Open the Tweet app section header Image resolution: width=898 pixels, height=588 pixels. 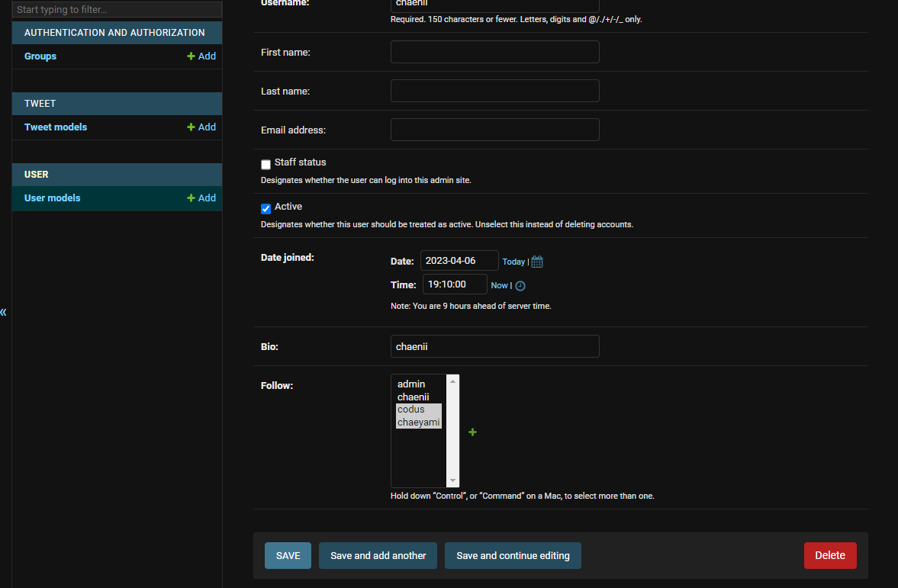[40, 104]
